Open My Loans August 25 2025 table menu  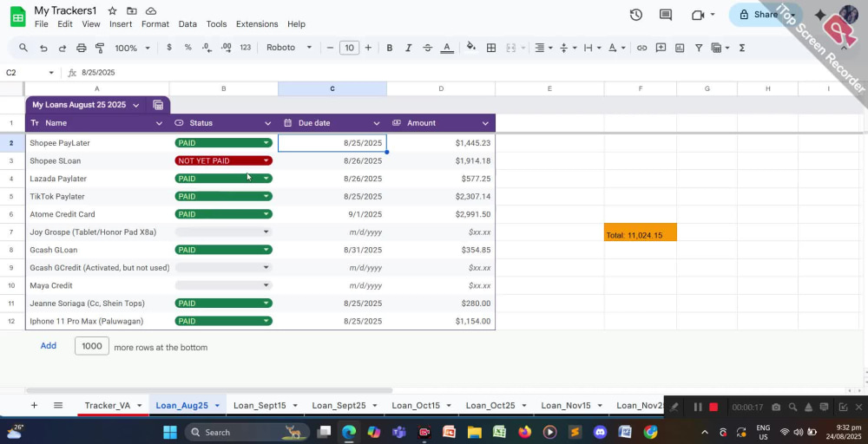(x=135, y=105)
